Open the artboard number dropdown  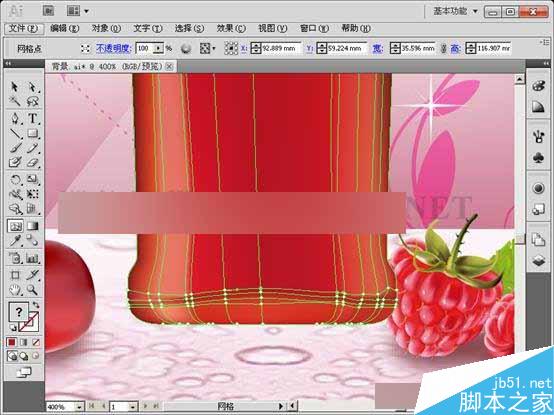133,407
